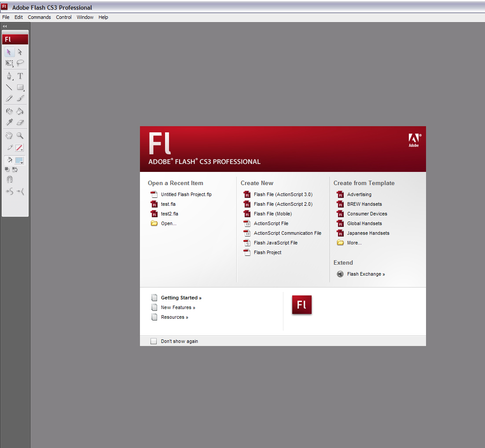Open the File menu

[6, 17]
